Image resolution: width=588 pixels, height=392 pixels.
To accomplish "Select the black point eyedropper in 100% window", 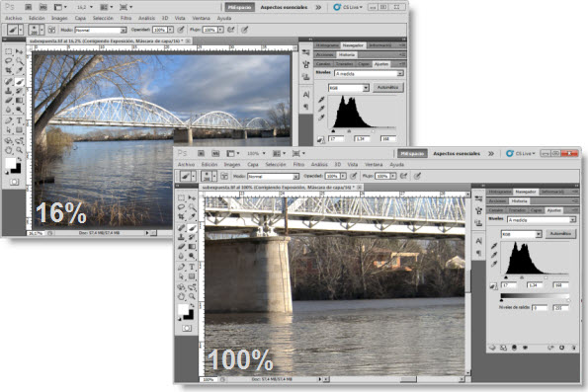I will (494, 246).
